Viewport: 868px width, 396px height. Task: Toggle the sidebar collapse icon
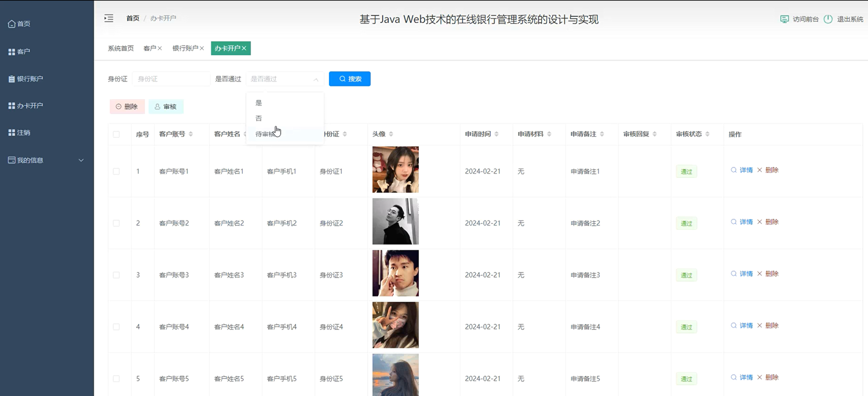(x=108, y=18)
